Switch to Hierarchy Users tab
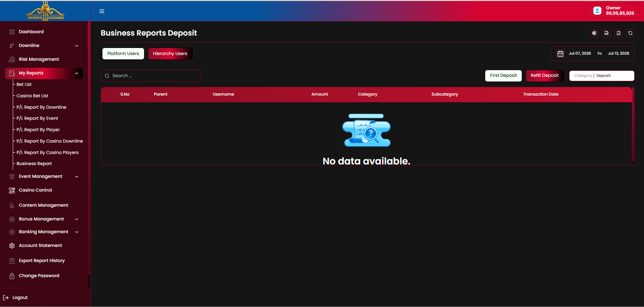 coord(170,54)
